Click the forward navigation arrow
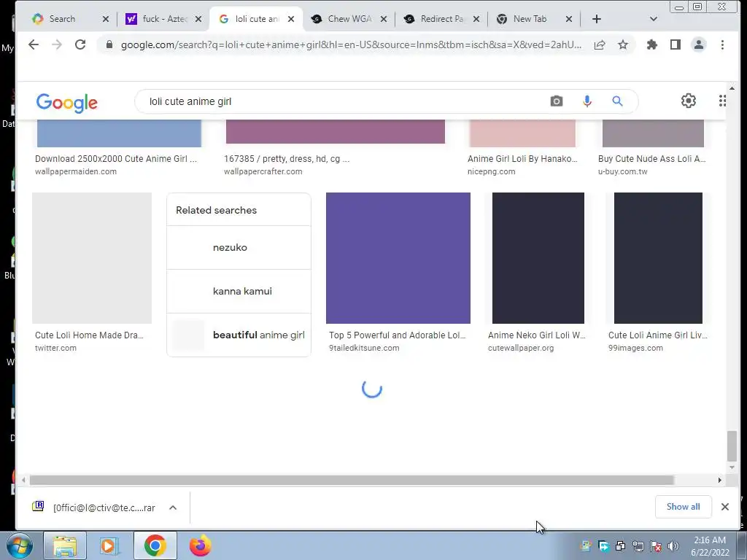This screenshot has height=560, width=747. tap(57, 44)
